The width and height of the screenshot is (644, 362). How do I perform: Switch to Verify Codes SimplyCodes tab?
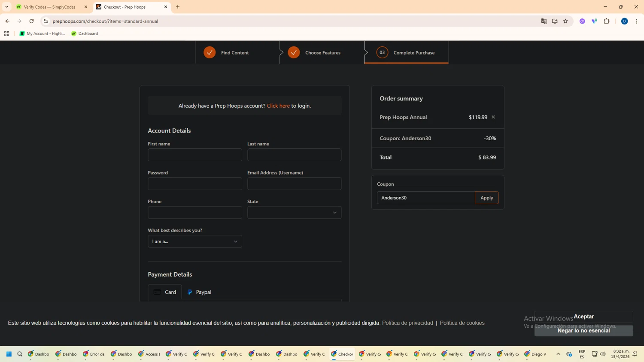pyautogui.click(x=49, y=7)
